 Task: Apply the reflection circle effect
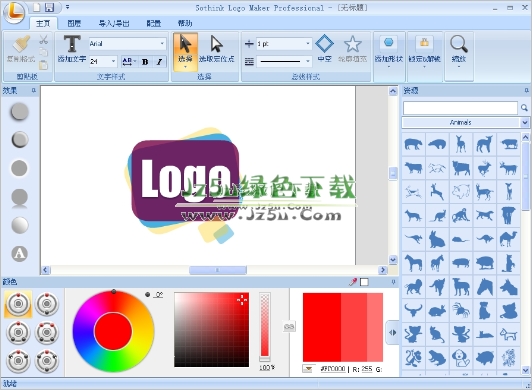tap(19, 198)
